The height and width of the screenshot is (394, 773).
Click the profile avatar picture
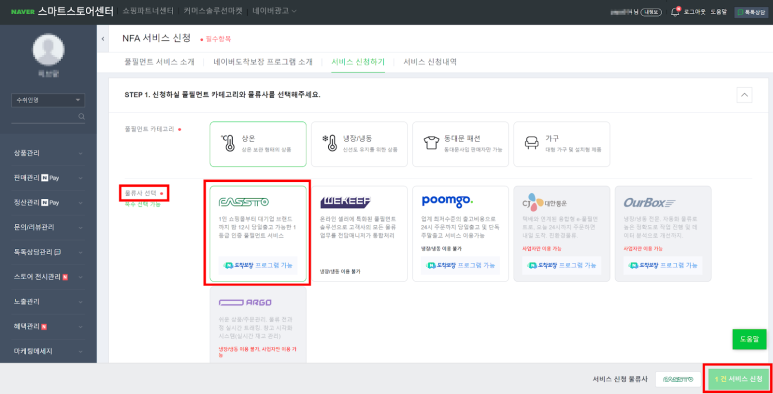click(48, 49)
